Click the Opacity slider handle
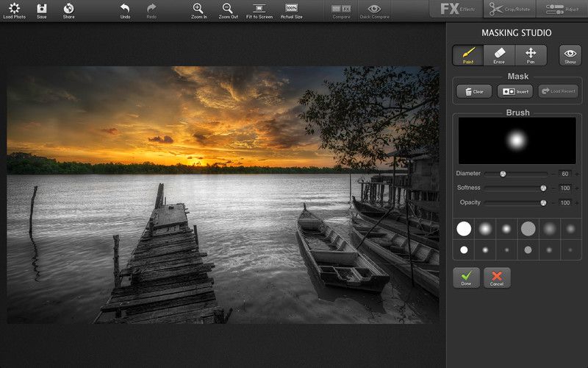588x368 pixels. (x=543, y=203)
